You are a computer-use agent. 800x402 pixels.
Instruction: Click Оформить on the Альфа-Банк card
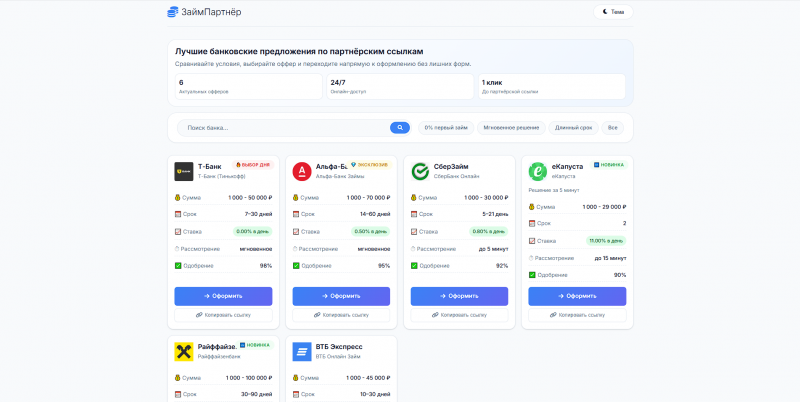click(341, 296)
